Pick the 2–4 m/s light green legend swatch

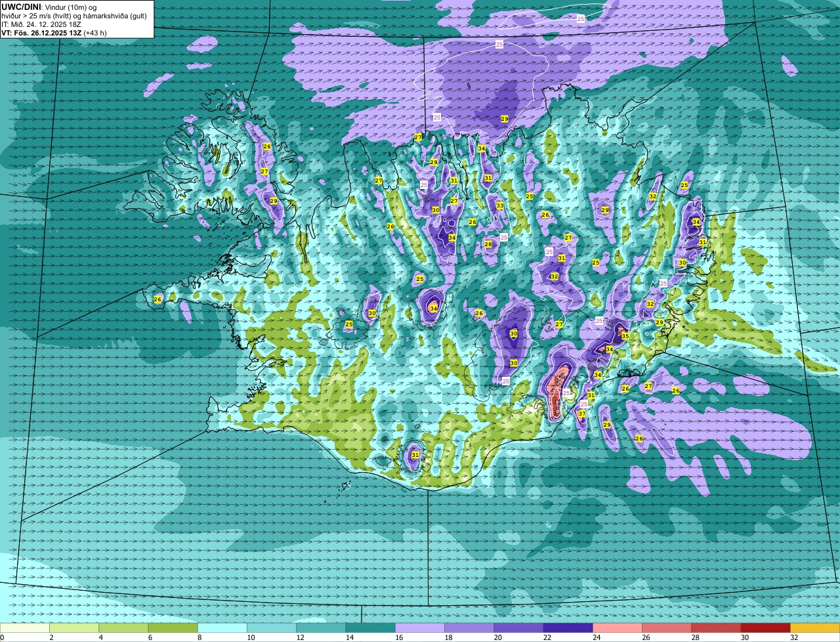click(x=74, y=628)
